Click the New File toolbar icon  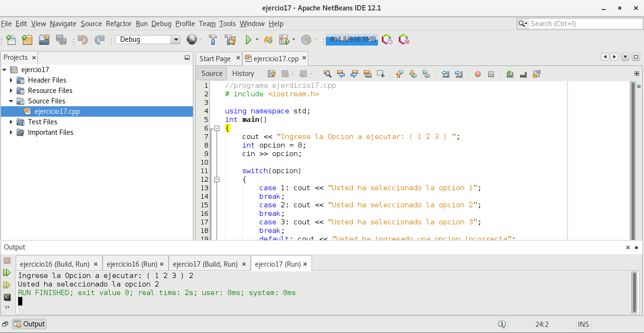click(10, 40)
